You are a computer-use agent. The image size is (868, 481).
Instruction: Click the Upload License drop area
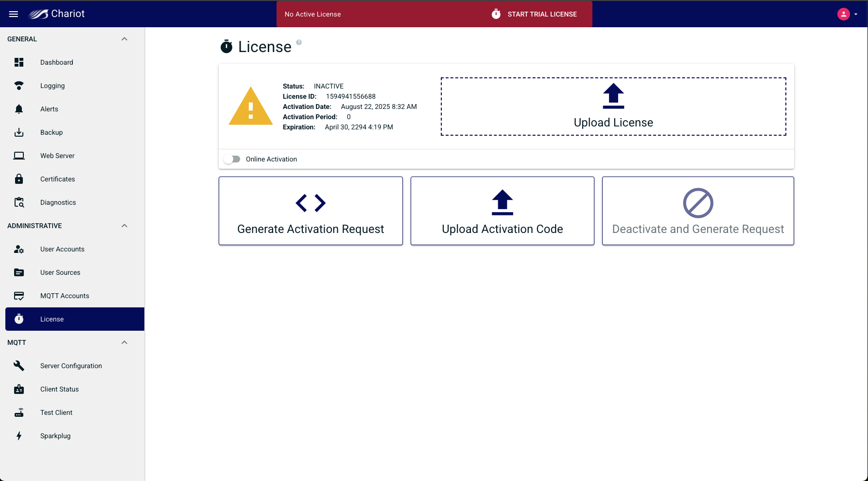613,107
